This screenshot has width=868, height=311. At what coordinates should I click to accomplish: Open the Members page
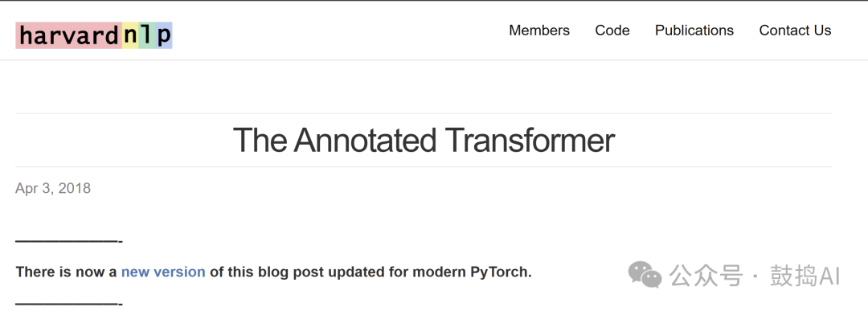[x=539, y=31]
